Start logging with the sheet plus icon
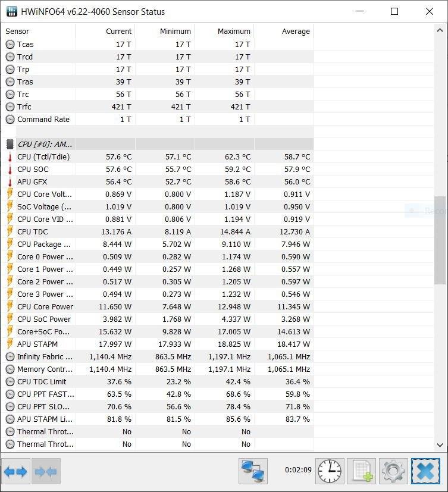The image size is (448, 492). pos(362,472)
